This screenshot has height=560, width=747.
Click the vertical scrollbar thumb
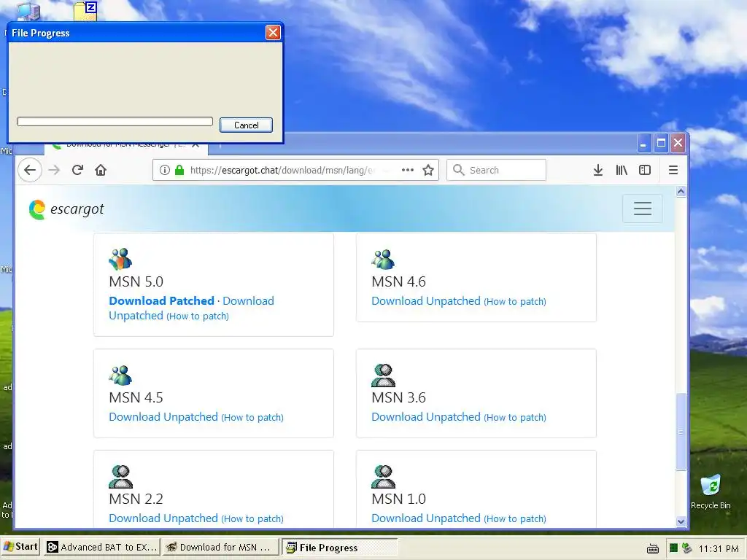click(681, 432)
